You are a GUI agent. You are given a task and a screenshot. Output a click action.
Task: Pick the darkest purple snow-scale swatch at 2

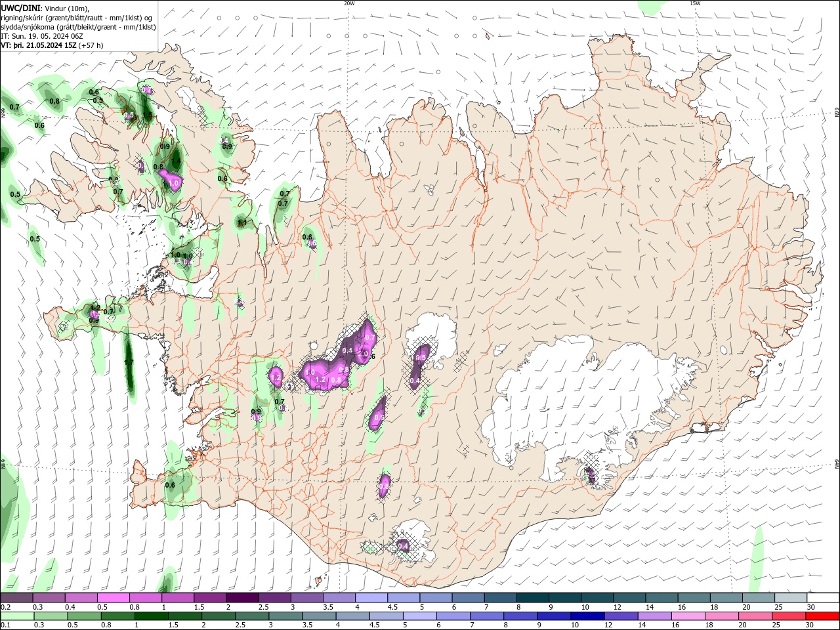point(242,598)
